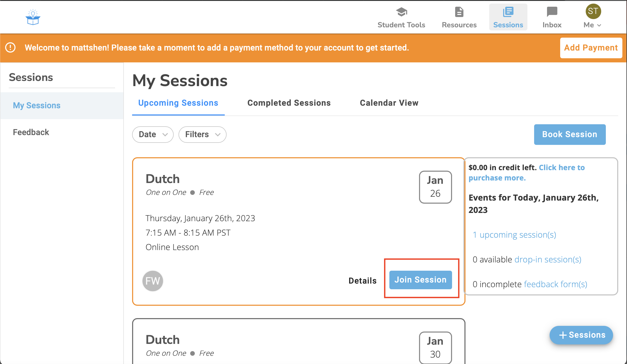This screenshot has height=364, width=627.
Task: Expand the Me account menu chevron
Action: 599,25
